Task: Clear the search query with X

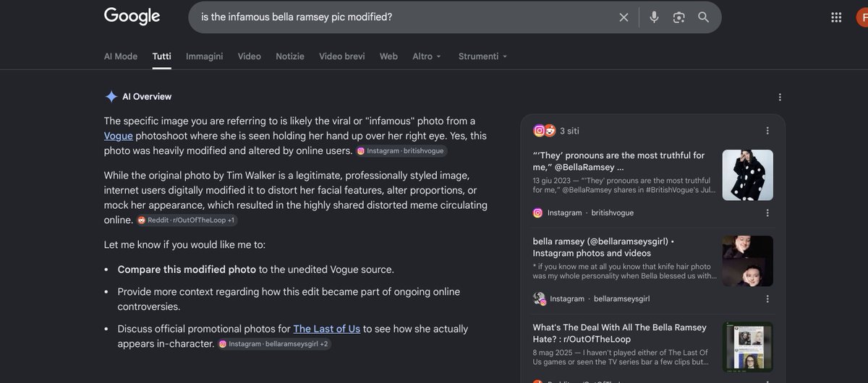Action: pyautogui.click(x=624, y=17)
